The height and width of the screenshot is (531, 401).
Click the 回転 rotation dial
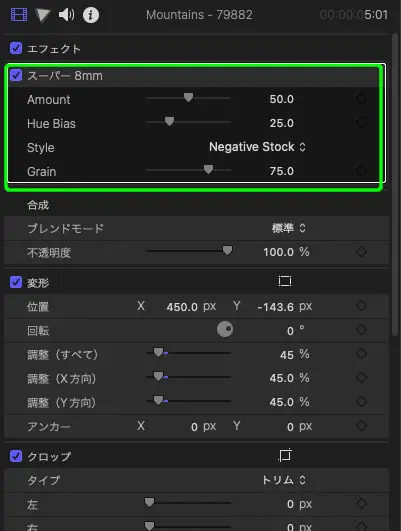pyautogui.click(x=225, y=329)
